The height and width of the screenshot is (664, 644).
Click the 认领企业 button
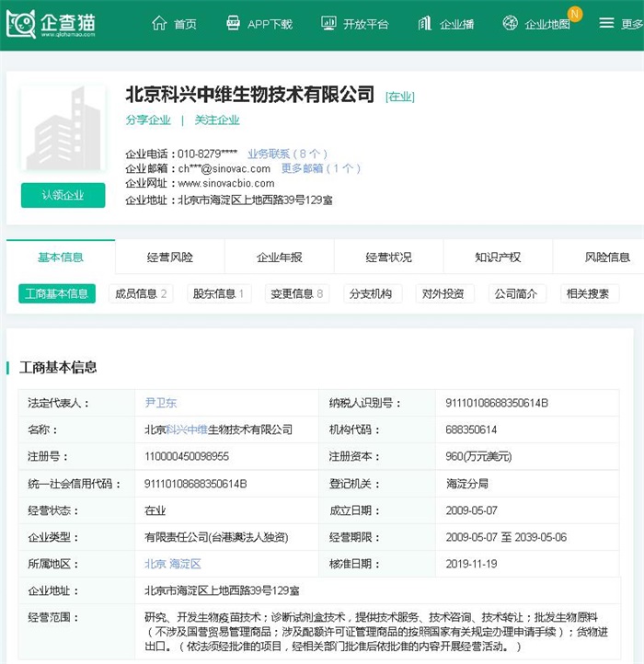coord(63,195)
